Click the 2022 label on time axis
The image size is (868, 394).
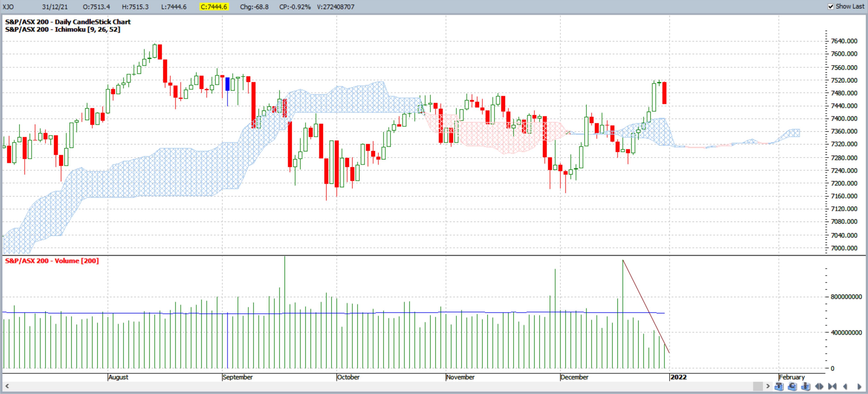(678, 377)
